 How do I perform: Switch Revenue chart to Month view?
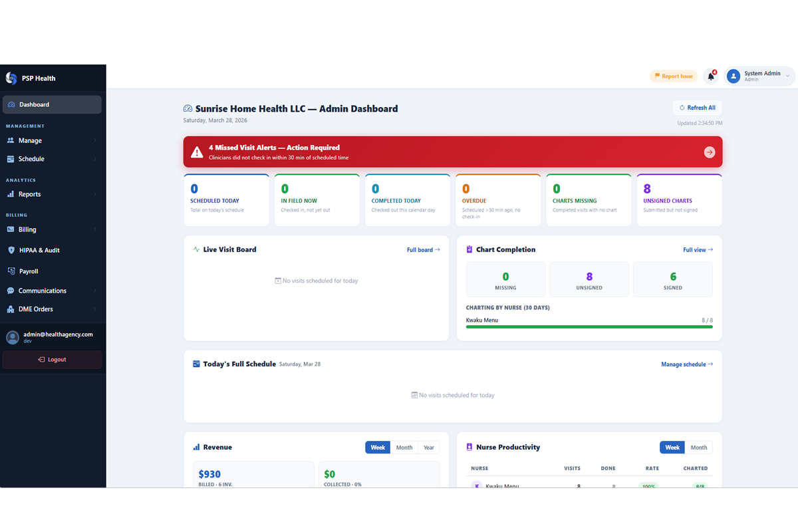tap(404, 447)
